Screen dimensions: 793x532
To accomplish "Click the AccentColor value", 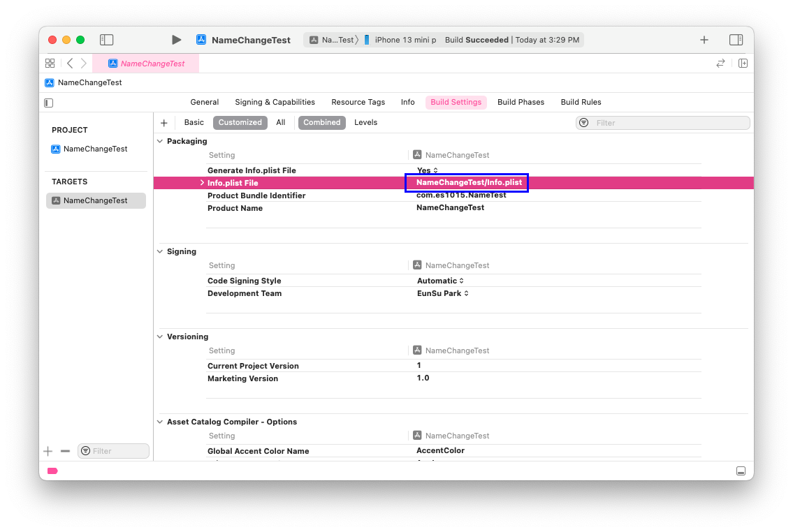I will point(440,450).
